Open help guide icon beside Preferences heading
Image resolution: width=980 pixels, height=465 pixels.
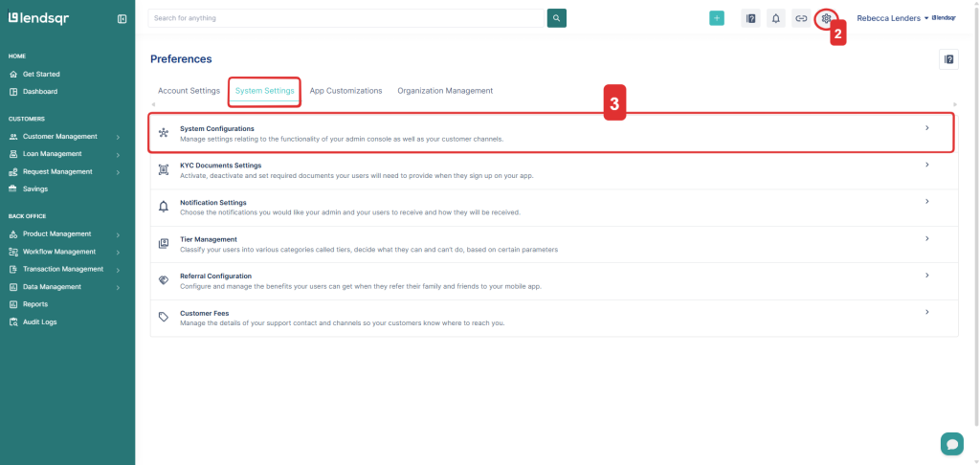948,59
